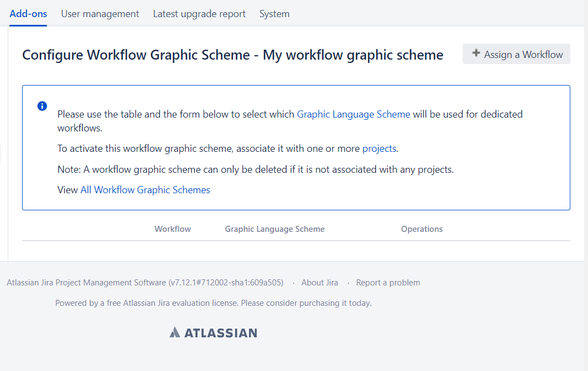
Task: Click the evaluation license notice in the footer
Action: 213,303
